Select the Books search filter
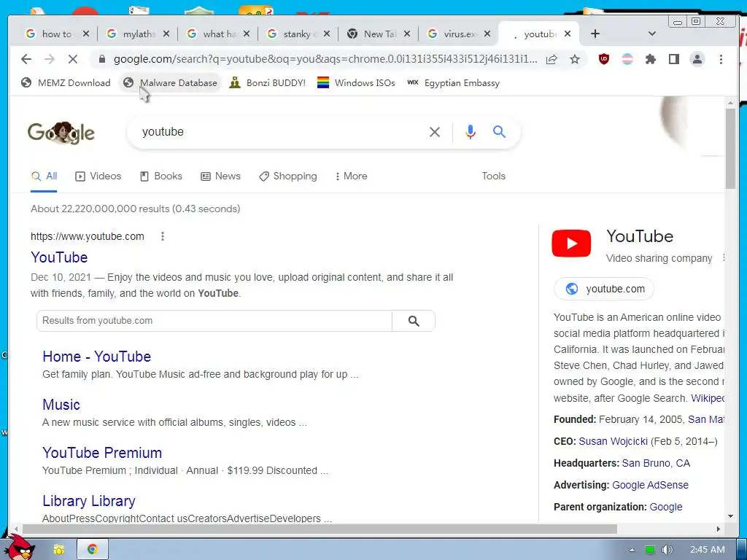The width and height of the screenshot is (747, 560). click(x=161, y=176)
